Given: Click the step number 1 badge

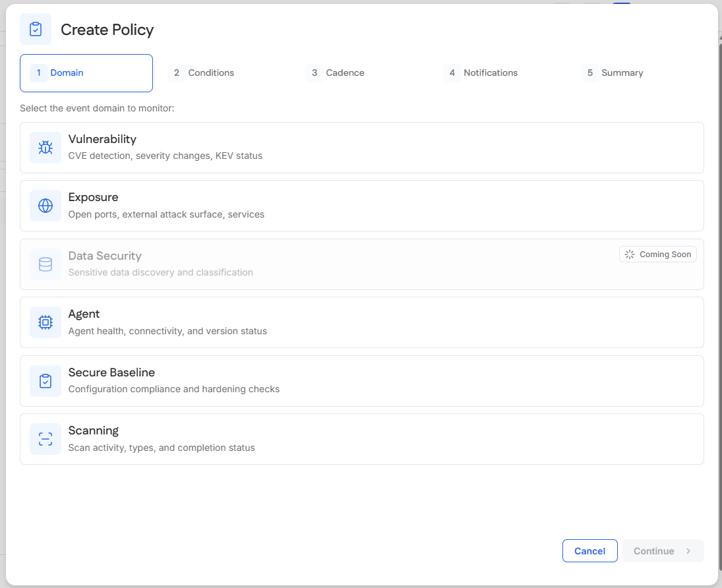Looking at the screenshot, I should click(x=39, y=73).
